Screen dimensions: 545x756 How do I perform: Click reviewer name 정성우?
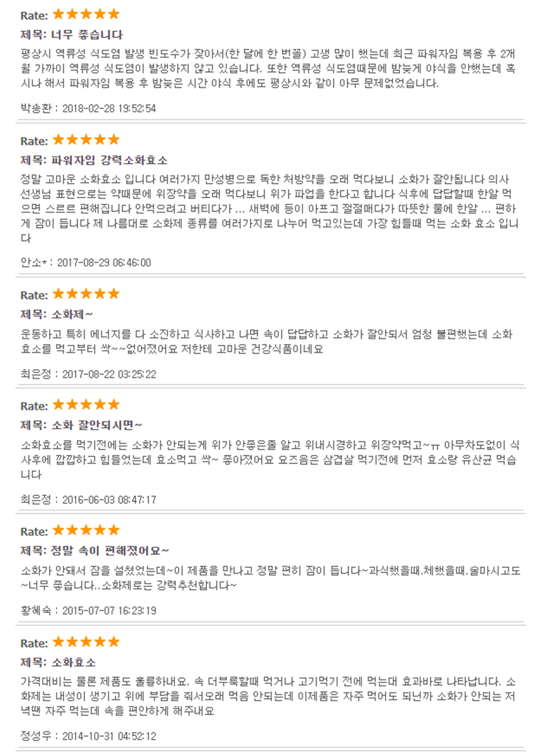[x=36, y=736]
